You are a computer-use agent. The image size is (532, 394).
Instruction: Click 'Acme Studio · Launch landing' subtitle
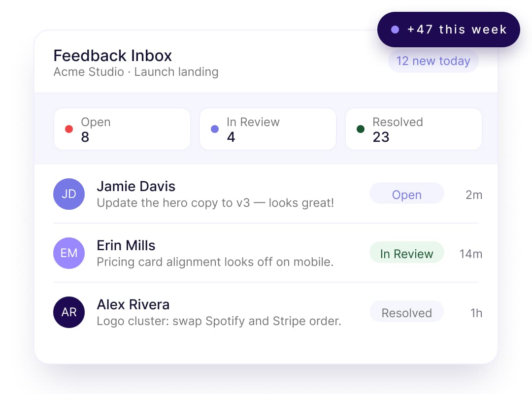[136, 72]
